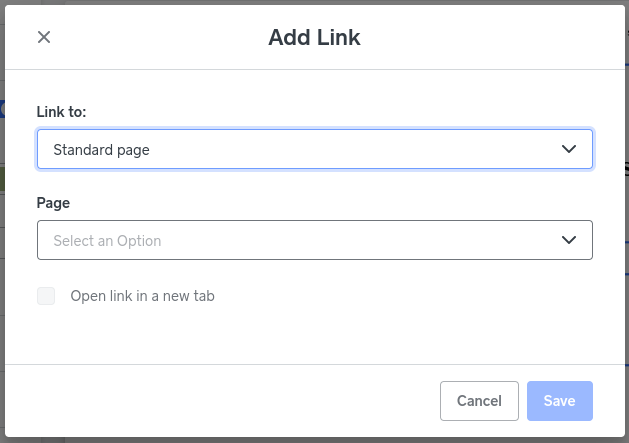Click the chevron arrow beside Standard page
This screenshot has width=629, height=443.
569,149
